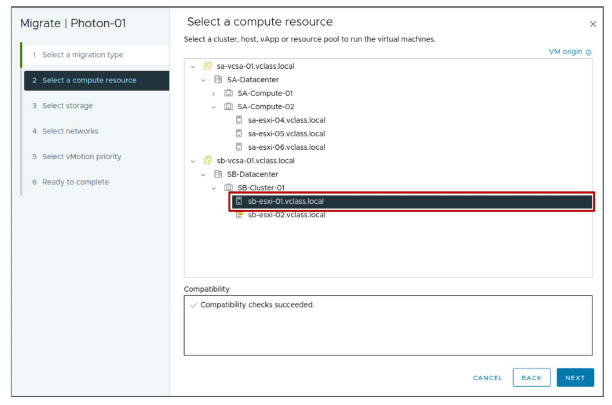Choose host sa-esxi-06.vclass.local
Viewport: 612px width, 405px height.
click(x=286, y=147)
